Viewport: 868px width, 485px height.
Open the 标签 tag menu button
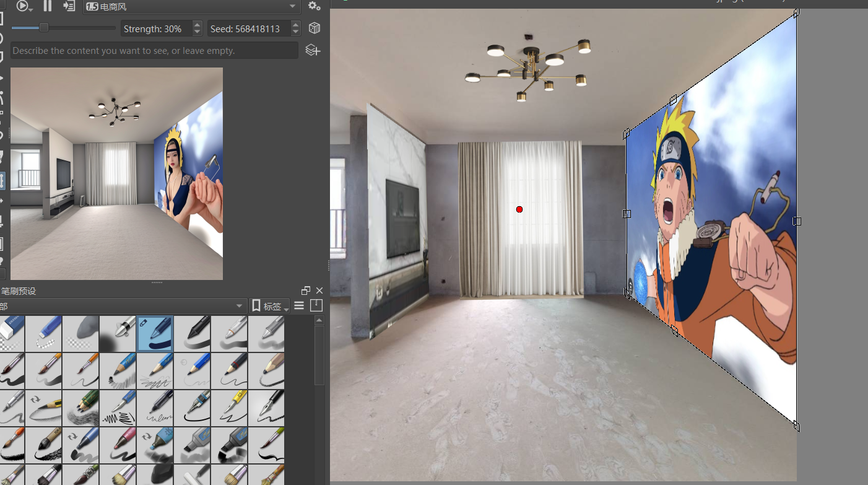269,306
